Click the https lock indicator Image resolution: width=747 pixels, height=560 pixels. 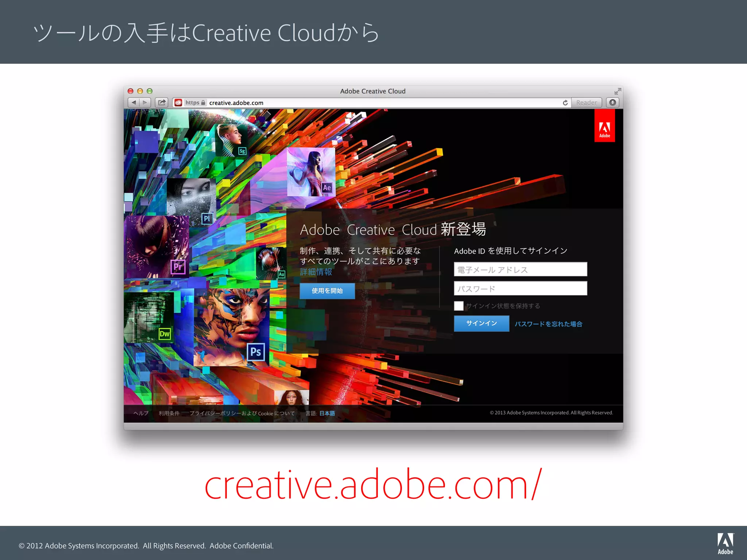[x=195, y=103]
